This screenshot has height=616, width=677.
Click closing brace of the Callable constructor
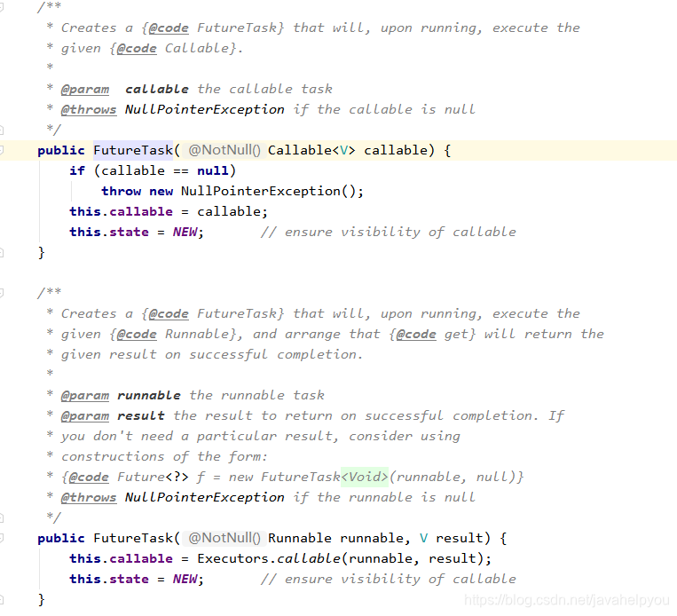click(42, 252)
